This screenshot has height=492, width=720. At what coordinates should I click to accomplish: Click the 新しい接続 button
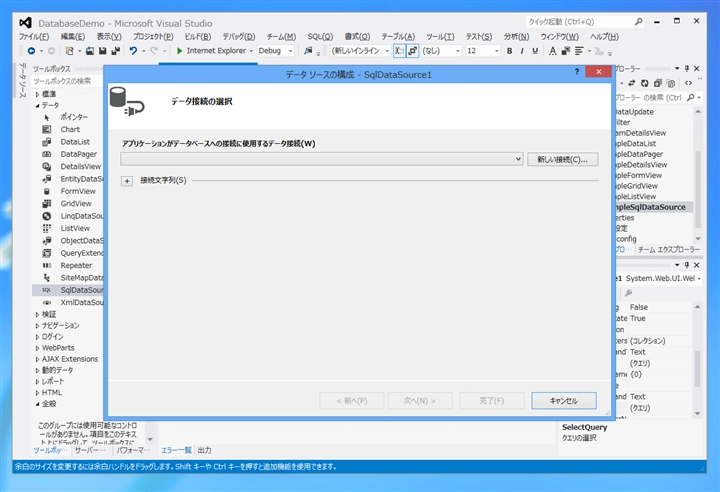(562, 159)
